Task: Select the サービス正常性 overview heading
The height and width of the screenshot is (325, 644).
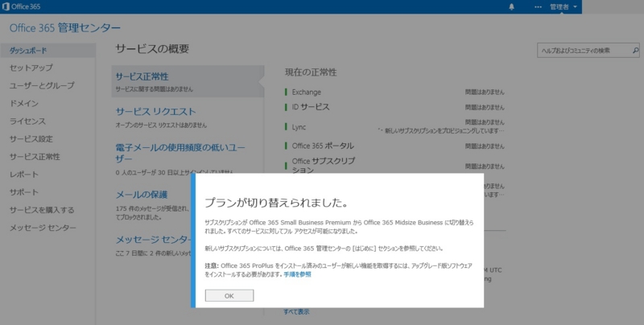Action: pyautogui.click(x=142, y=76)
